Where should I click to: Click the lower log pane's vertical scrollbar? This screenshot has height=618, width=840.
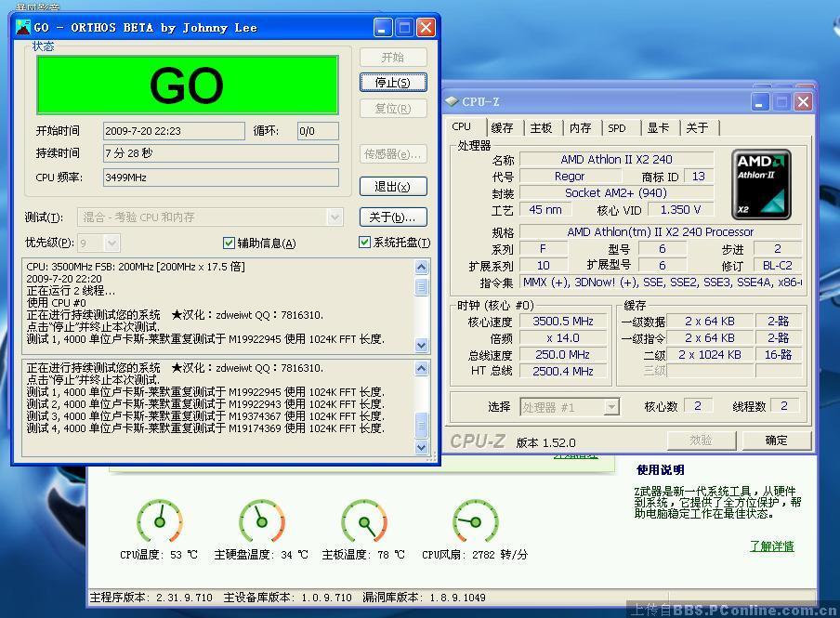coord(421,409)
